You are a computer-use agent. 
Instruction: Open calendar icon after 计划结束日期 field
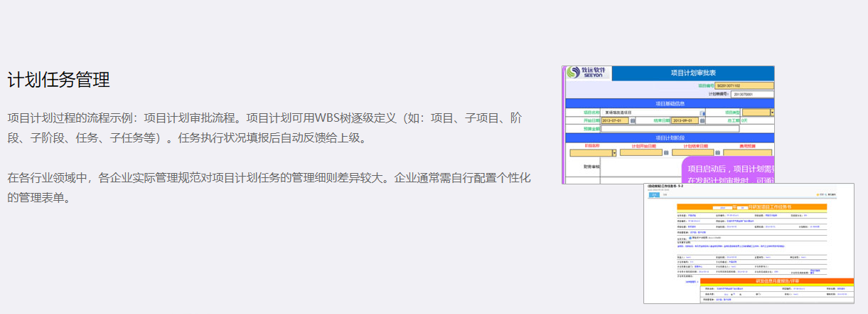point(717,152)
